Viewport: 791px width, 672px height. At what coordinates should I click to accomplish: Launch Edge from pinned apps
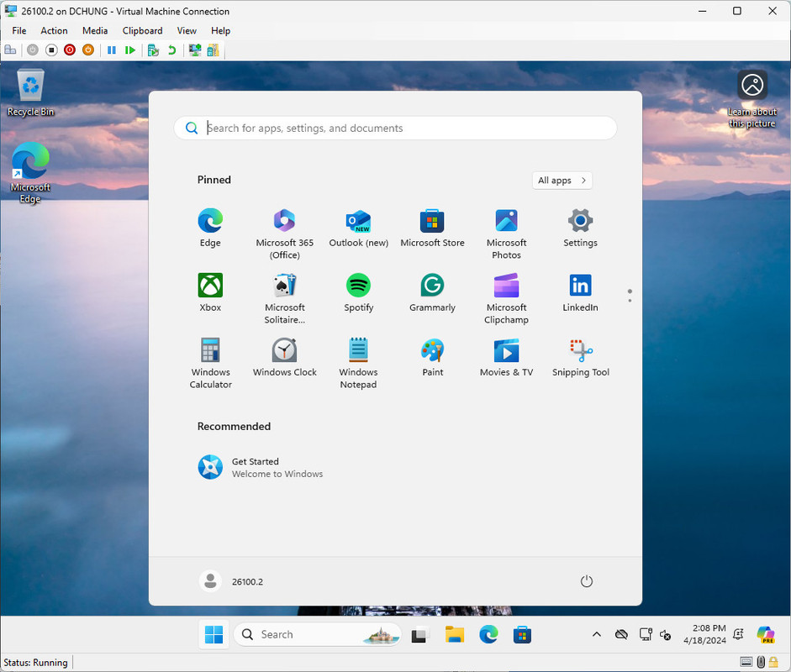tap(210, 228)
